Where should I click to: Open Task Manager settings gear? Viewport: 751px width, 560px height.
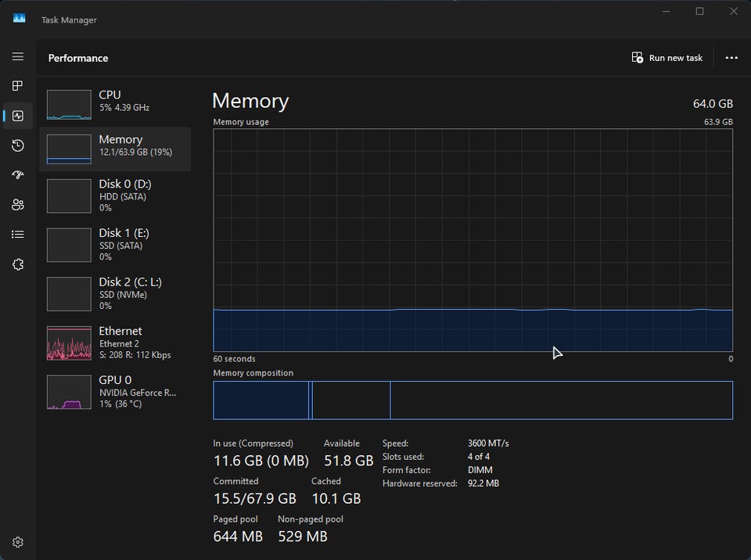18,542
